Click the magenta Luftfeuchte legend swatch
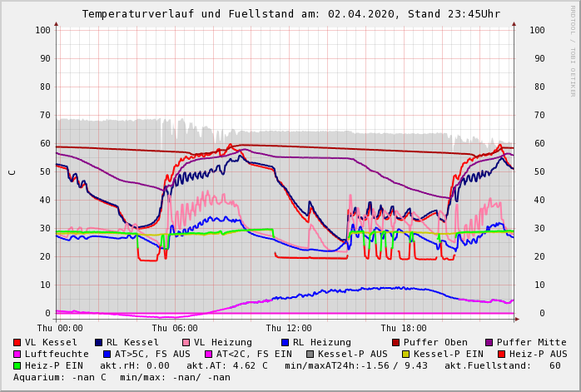Viewport: 581px width, 392px height. pyautogui.click(x=17, y=354)
